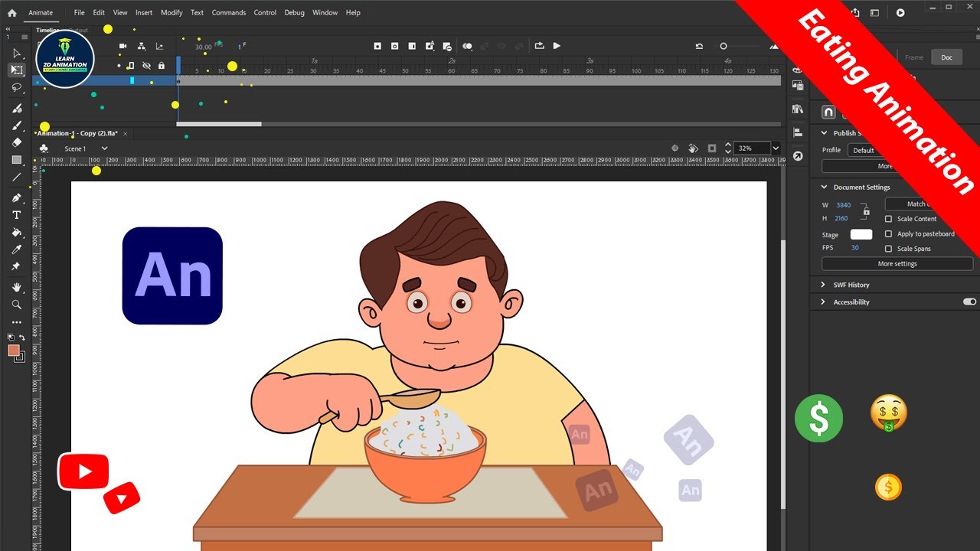Enable the Apply to pasteboard checkbox
Viewport: 980px width, 551px height.
coord(888,233)
